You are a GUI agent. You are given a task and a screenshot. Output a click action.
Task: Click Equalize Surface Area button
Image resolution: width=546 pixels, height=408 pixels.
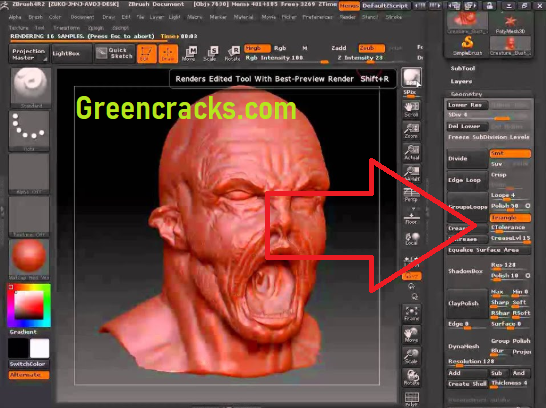click(489, 250)
